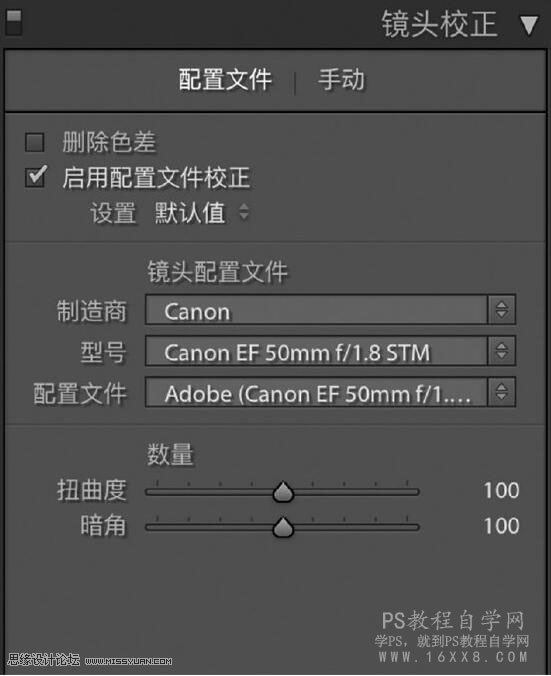This screenshot has height=676, width=551.
Task: Toggle the Lens Corrections panel switch
Action: [x=13, y=23]
